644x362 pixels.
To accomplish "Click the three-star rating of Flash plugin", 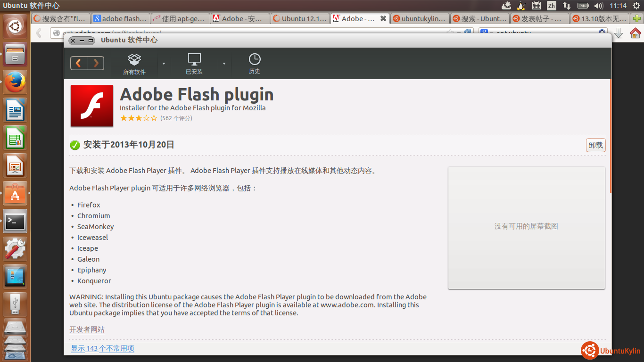I will pyautogui.click(x=139, y=118).
